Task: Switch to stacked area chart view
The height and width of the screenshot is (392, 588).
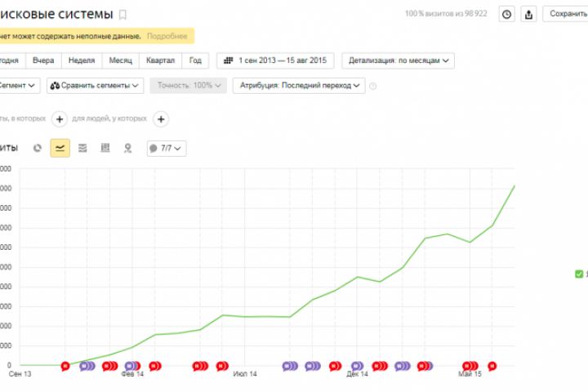Action: click(x=82, y=148)
